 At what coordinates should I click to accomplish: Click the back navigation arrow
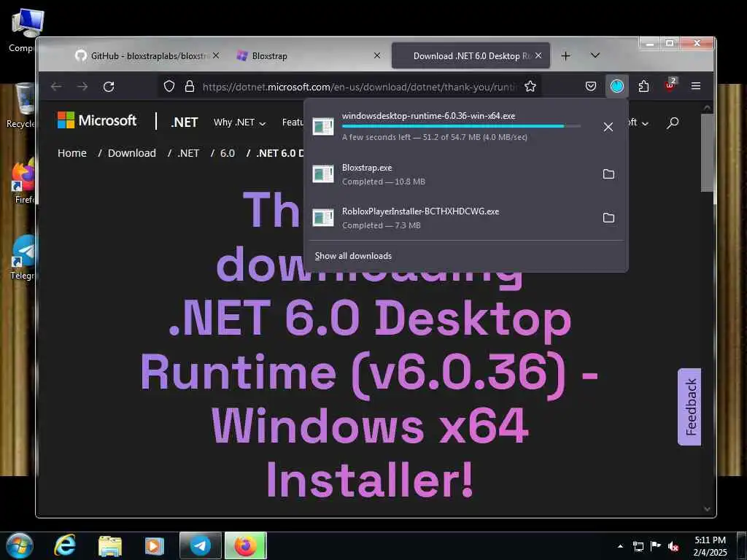click(x=56, y=87)
